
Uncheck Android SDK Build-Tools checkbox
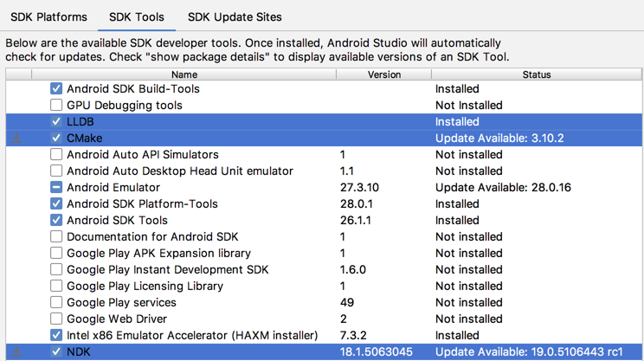pos(56,89)
